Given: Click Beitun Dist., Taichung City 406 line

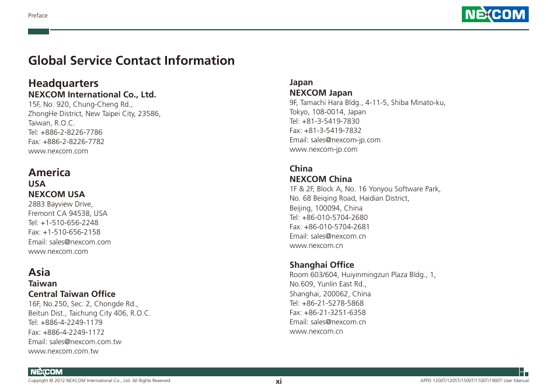Looking at the screenshot, I should click(x=89, y=313).
